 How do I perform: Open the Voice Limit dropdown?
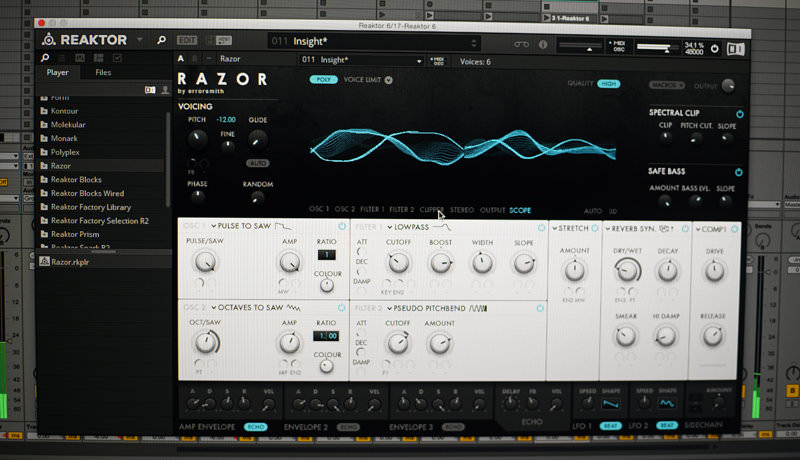389,80
